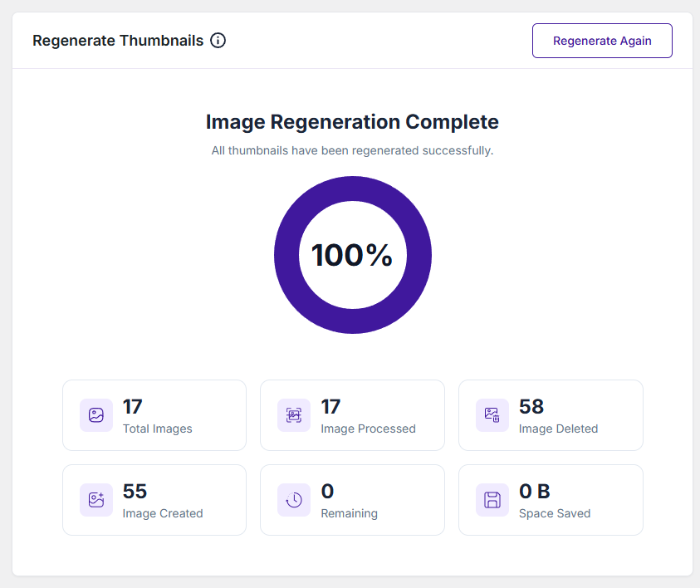The height and width of the screenshot is (588, 700).
Task: Click the Image Regeneration Complete title
Action: (x=352, y=122)
